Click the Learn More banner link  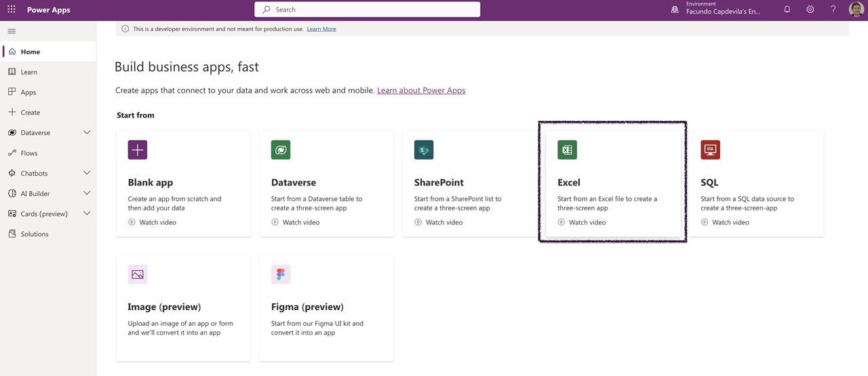[x=321, y=29]
